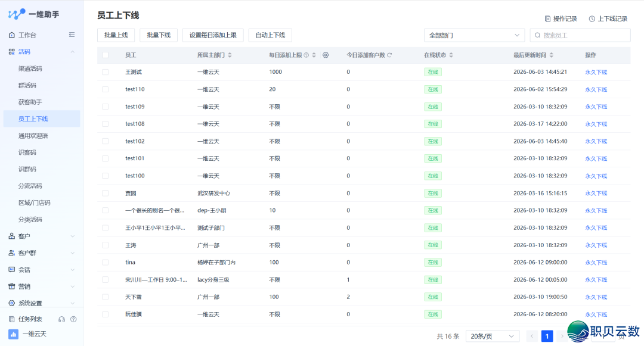The height and width of the screenshot is (346, 644).
Task: Focus the 搜索员工 search field
Action: tap(580, 35)
